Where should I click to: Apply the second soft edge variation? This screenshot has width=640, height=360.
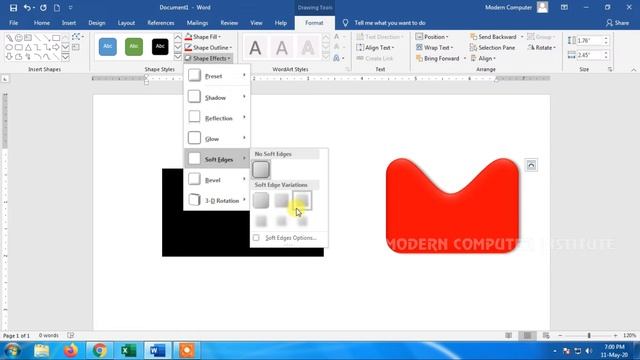point(281,200)
